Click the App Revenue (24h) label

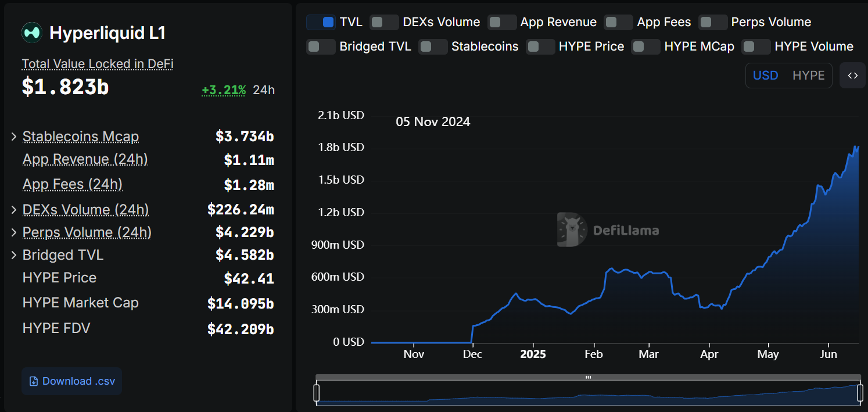coord(85,159)
